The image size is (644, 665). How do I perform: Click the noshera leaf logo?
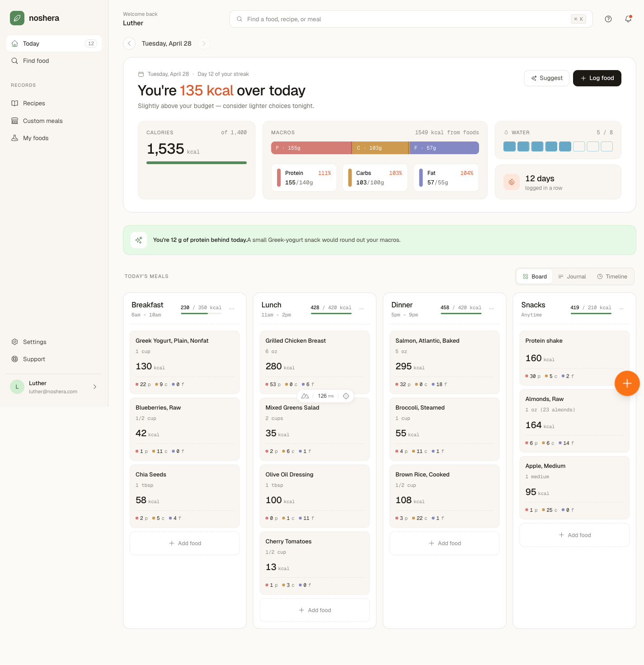[17, 18]
